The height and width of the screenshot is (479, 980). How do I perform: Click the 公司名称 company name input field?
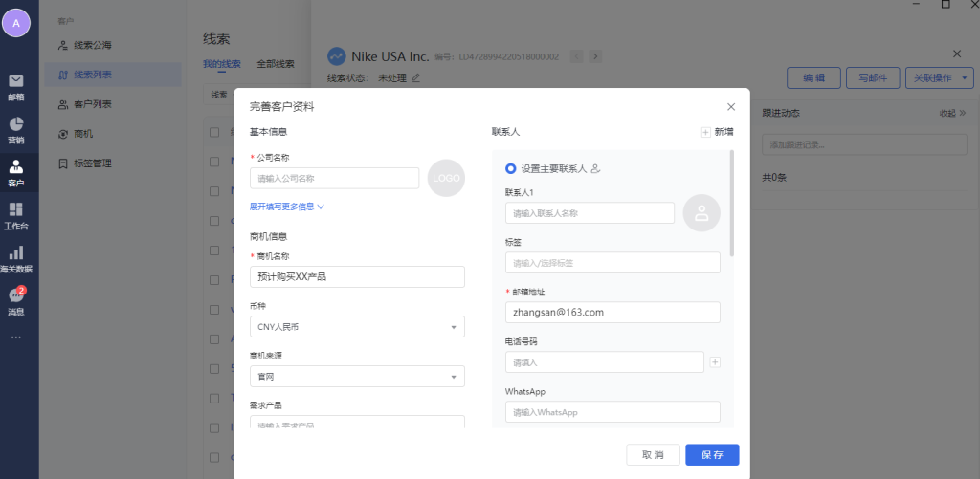point(334,178)
